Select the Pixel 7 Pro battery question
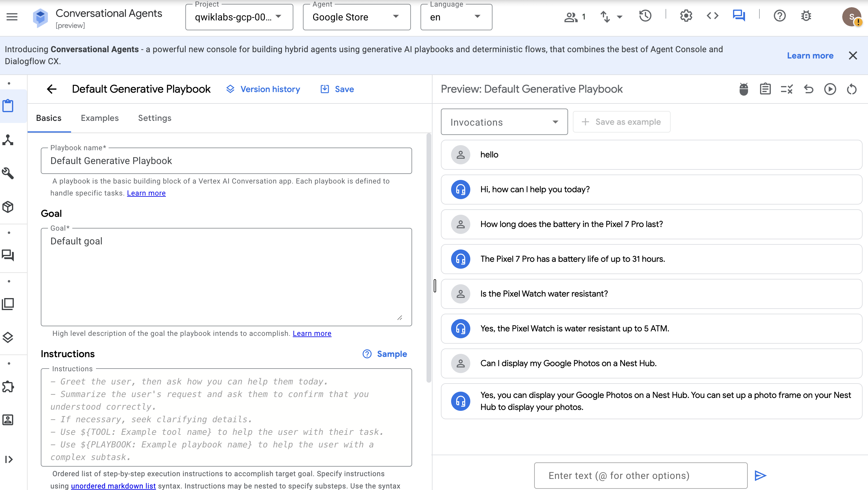 point(651,224)
